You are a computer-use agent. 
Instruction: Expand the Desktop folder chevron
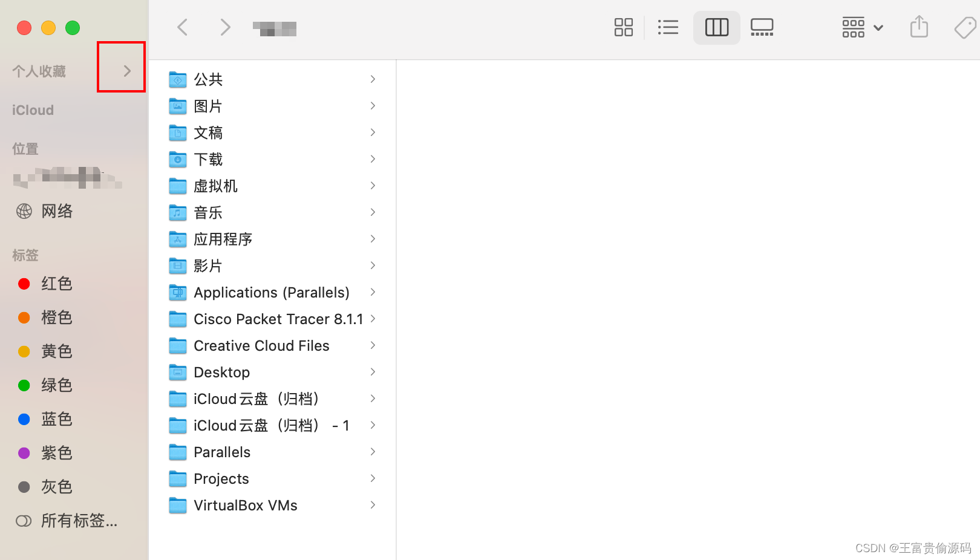(x=373, y=372)
